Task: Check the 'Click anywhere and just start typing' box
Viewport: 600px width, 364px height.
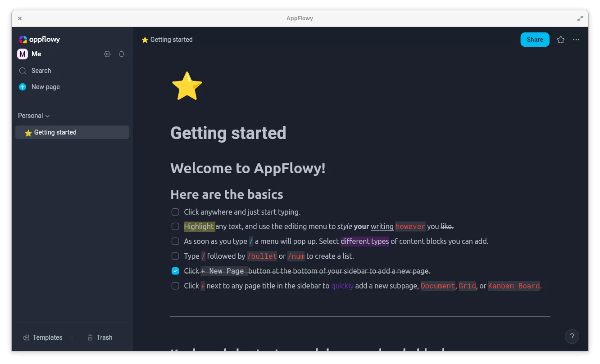Action: coord(175,212)
